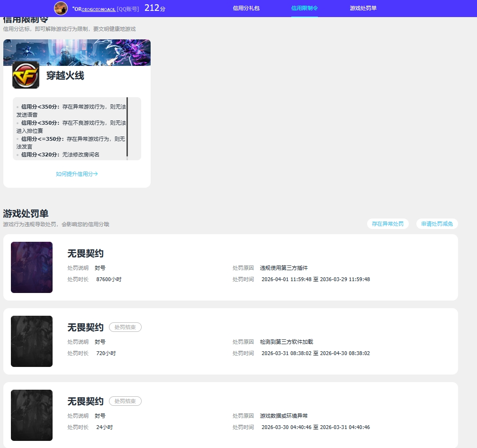Click the 游戏处罚单 section heading
The image size is (477, 448).
[x=26, y=213]
